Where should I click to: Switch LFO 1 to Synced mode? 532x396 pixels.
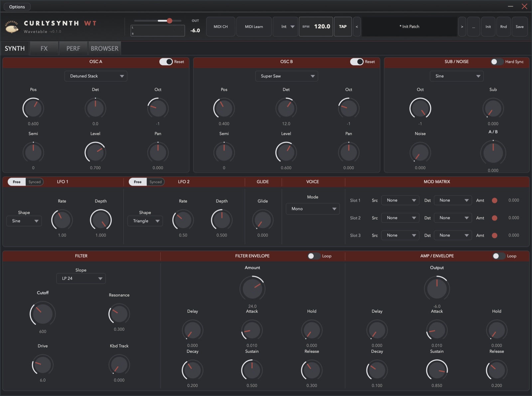coord(35,182)
